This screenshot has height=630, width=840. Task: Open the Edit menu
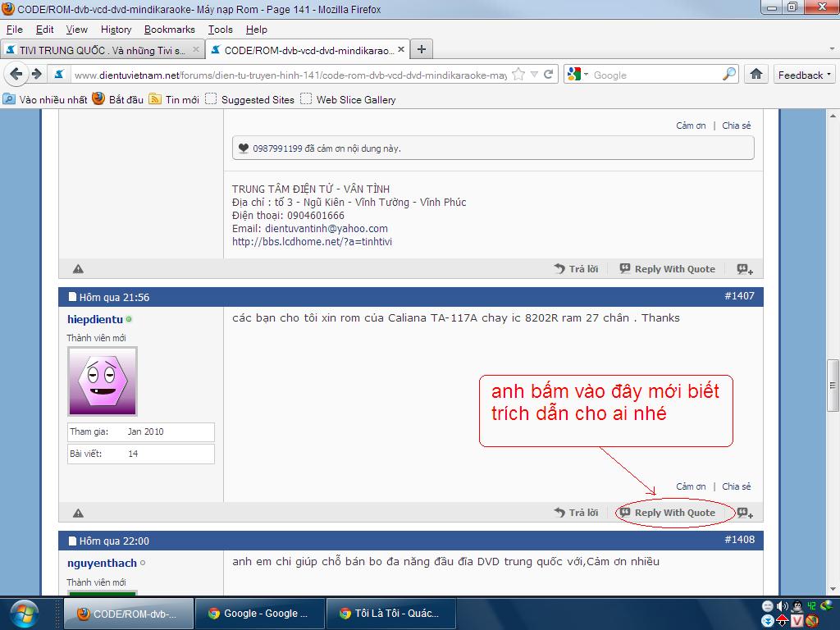(45, 30)
